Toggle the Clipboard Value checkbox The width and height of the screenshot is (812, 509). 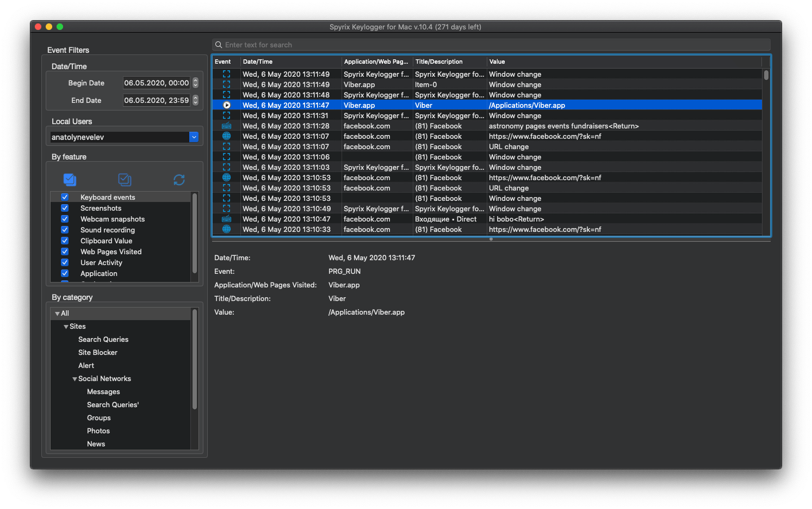tap(65, 241)
